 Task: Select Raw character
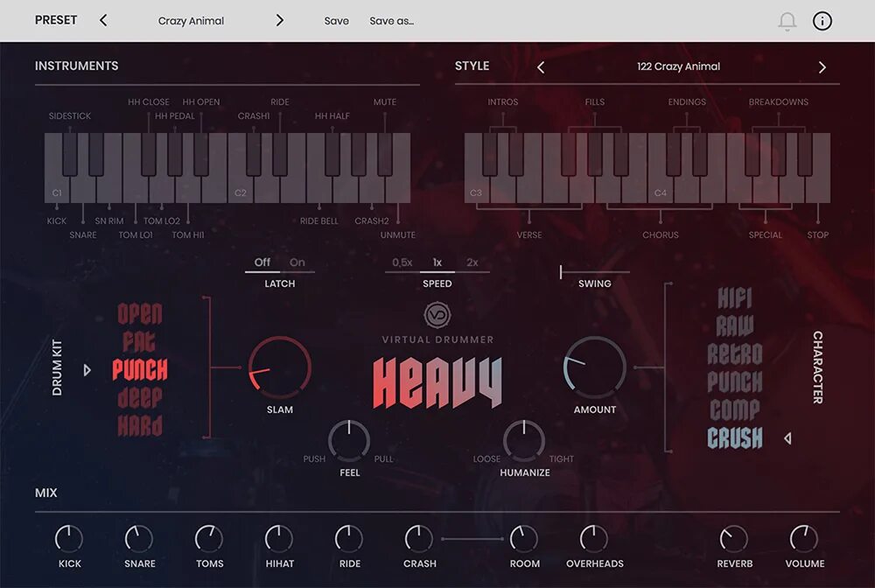(x=735, y=325)
